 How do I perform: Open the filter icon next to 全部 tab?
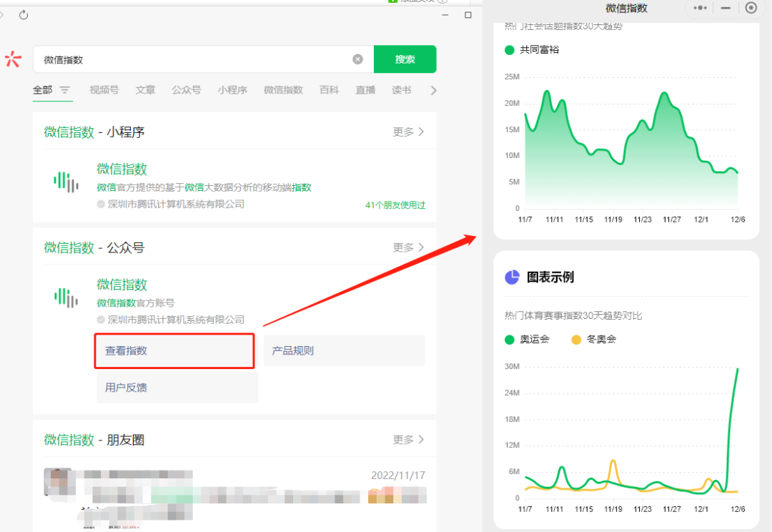[64, 90]
